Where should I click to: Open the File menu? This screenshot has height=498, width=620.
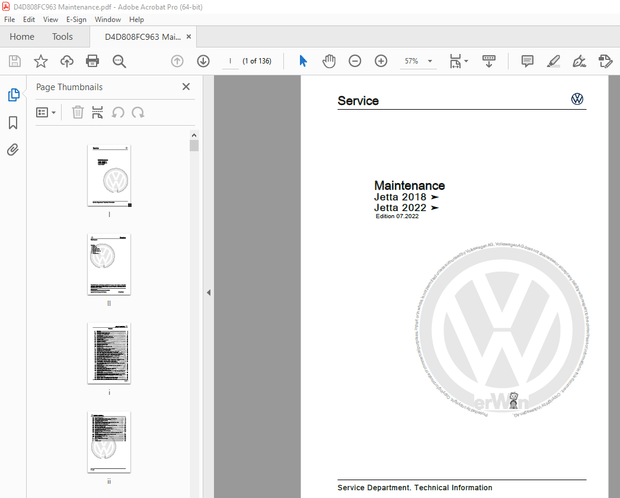pyautogui.click(x=9, y=19)
